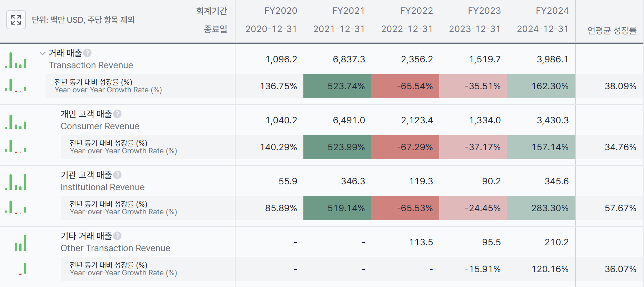This screenshot has width=644, height=287.
Task: Click the red -67.29% growth cell
Action: point(405,147)
